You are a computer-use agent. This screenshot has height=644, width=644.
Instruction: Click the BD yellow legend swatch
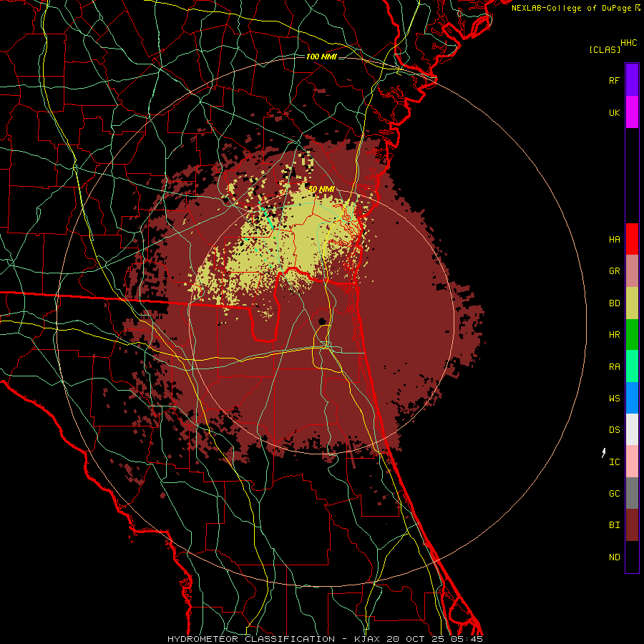(x=632, y=303)
